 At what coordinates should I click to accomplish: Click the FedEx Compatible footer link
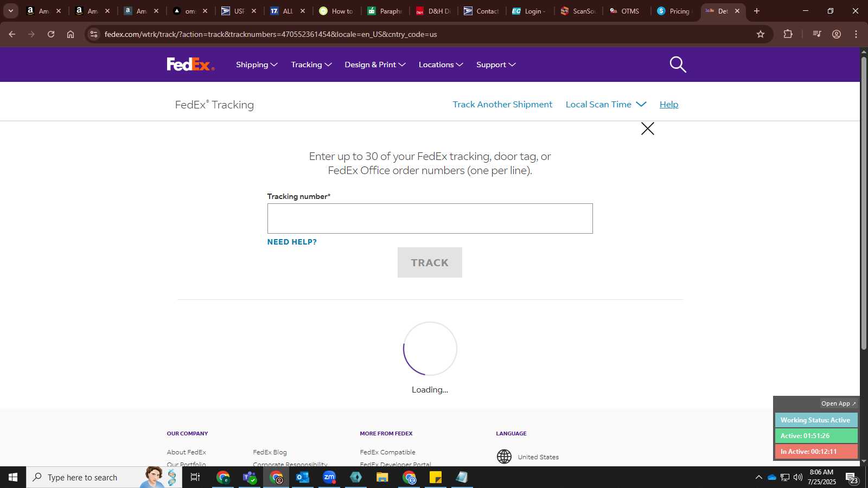tap(387, 452)
